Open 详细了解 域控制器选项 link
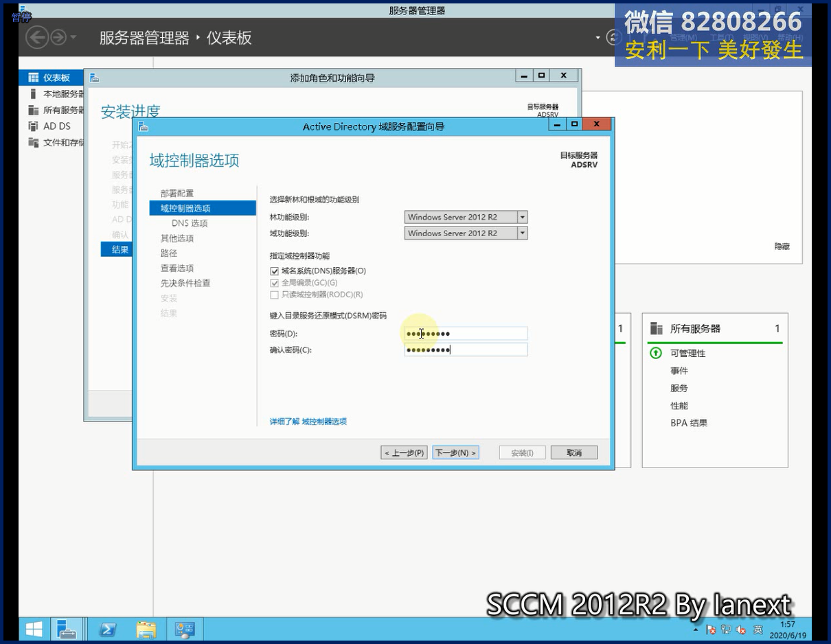Viewport: 831px width, 644px height. pos(308,422)
